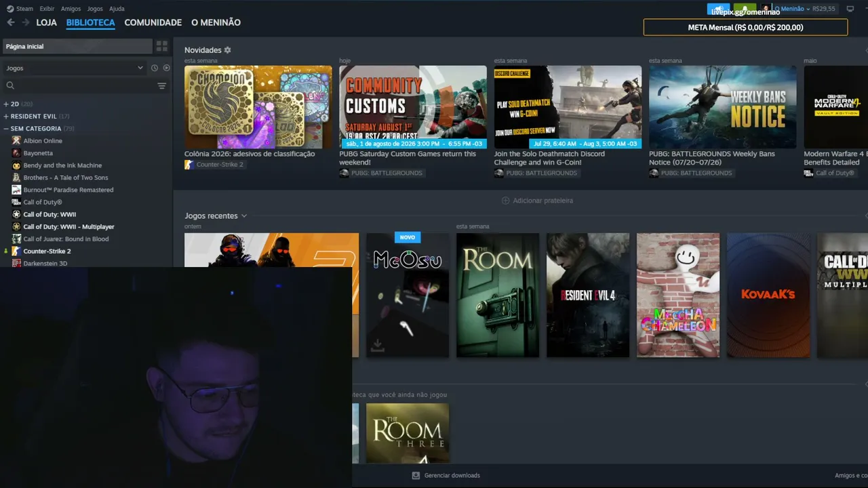Viewport: 868px width, 488px height.
Task: Click the blue announcements megaphone button
Action: coord(718,9)
